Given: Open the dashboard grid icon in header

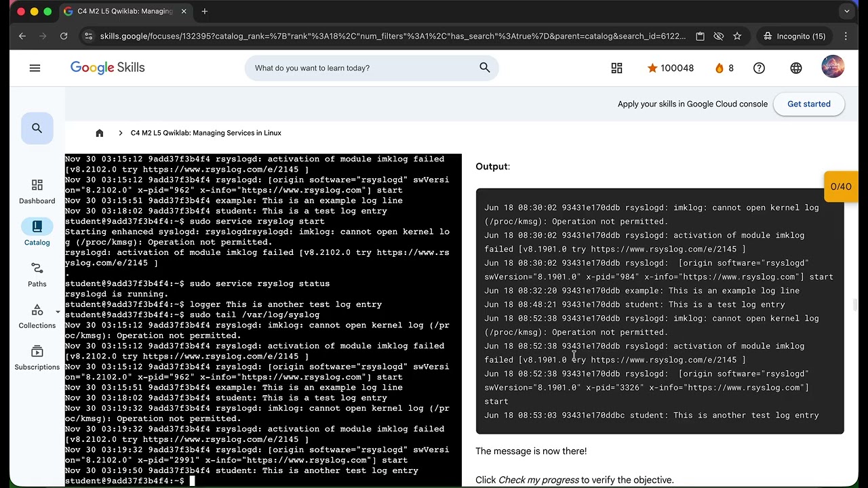Looking at the screenshot, I should point(616,68).
